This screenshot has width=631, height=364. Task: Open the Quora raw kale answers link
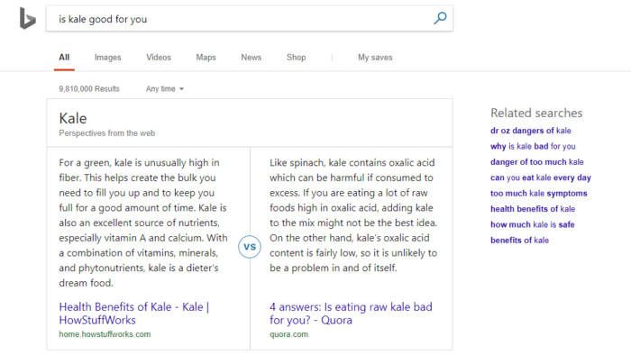(x=351, y=314)
